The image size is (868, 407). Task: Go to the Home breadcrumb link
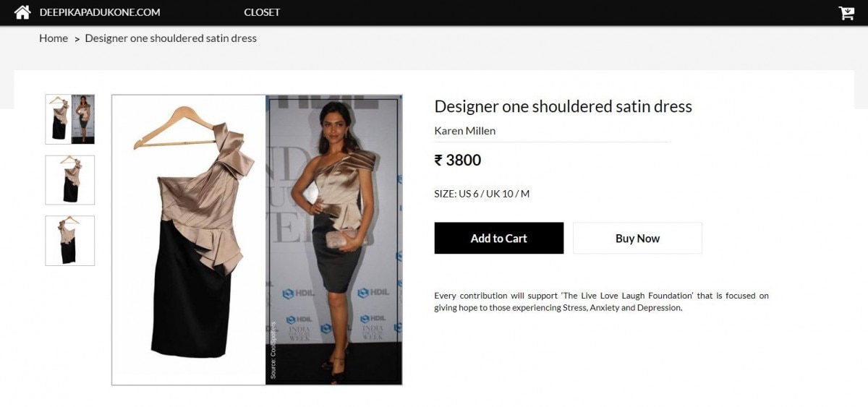(54, 38)
